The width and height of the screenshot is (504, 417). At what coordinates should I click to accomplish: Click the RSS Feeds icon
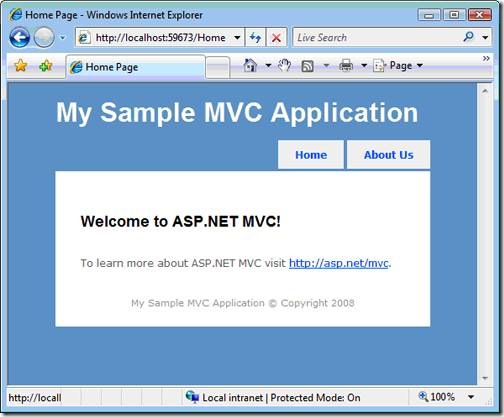pos(307,66)
